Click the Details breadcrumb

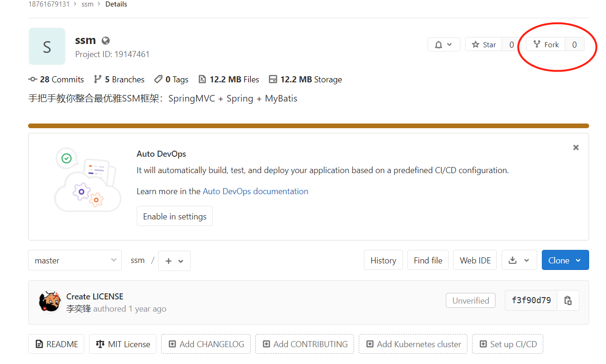(x=116, y=4)
